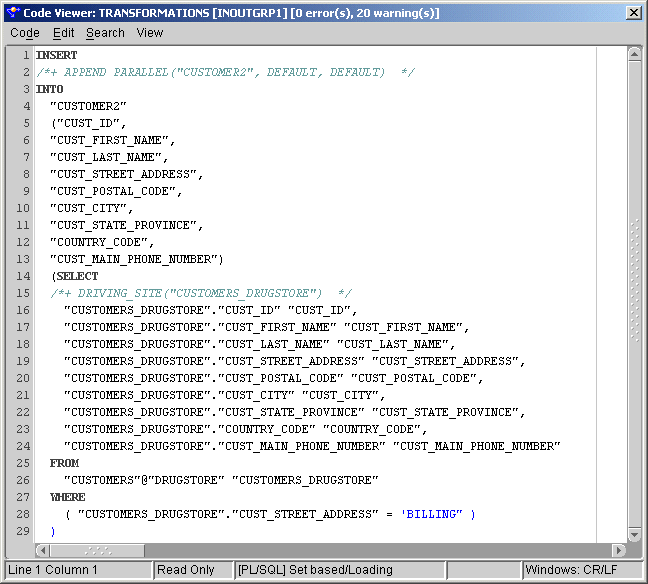Click the 'BILLING' string literal
The image size is (648, 584).
click(x=431, y=514)
